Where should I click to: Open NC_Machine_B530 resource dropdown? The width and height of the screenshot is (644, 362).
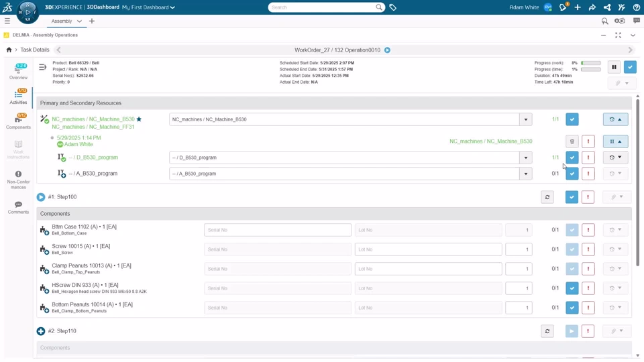point(526,119)
